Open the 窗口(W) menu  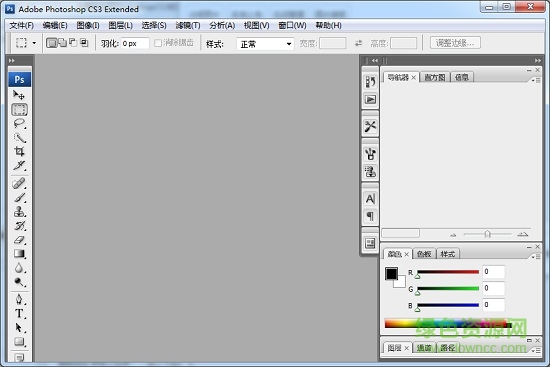tap(292, 26)
